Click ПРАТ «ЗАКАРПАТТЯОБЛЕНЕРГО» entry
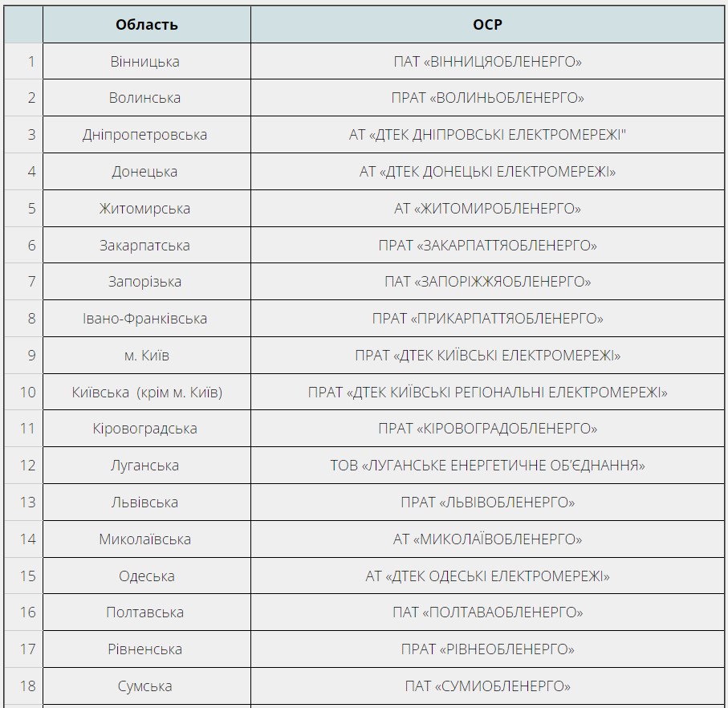This screenshot has width=728, height=708. (487, 246)
